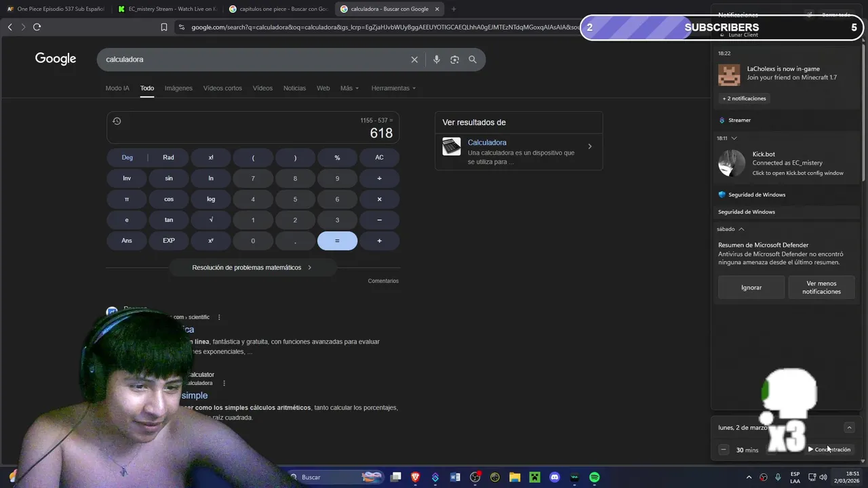
Task: Switch to EC_mistery Stream browser tab
Action: pyautogui.click(x=167, y=9)
